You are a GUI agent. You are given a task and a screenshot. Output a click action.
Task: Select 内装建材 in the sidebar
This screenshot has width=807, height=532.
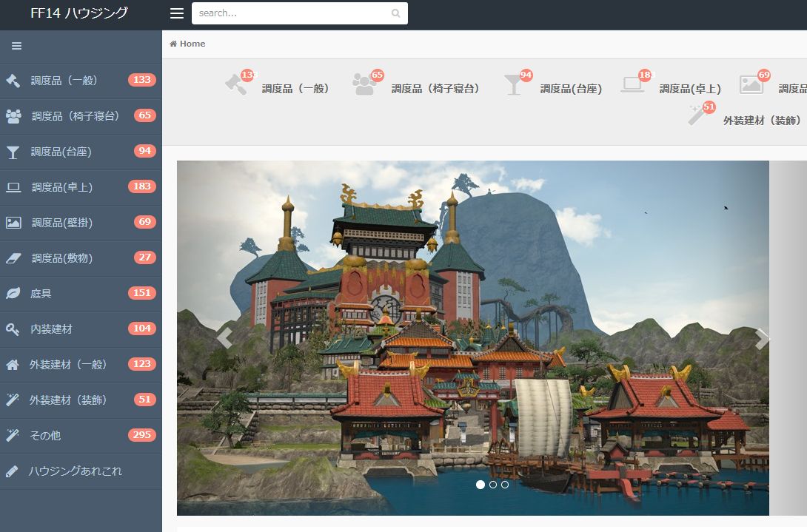point(81,329)
